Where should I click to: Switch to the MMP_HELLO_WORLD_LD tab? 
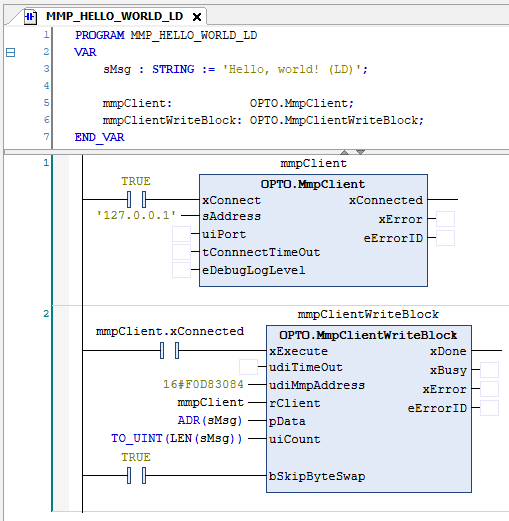click(114, 16)
